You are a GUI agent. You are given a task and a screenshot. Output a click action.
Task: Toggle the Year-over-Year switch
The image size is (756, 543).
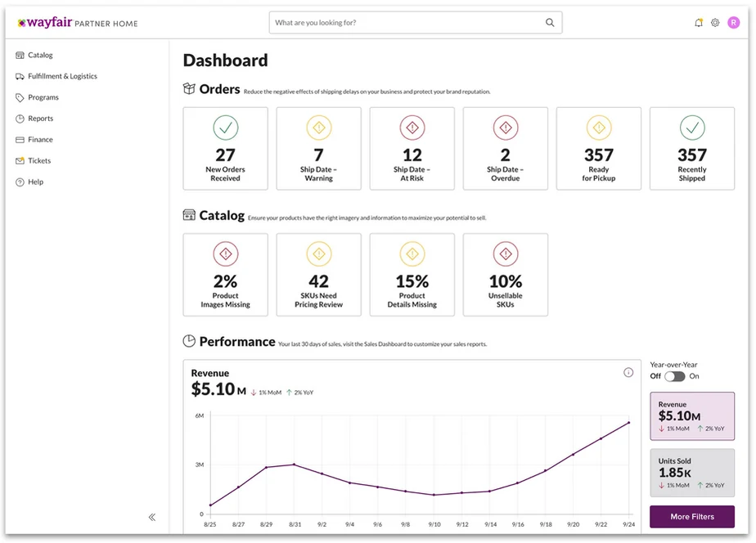674,376
